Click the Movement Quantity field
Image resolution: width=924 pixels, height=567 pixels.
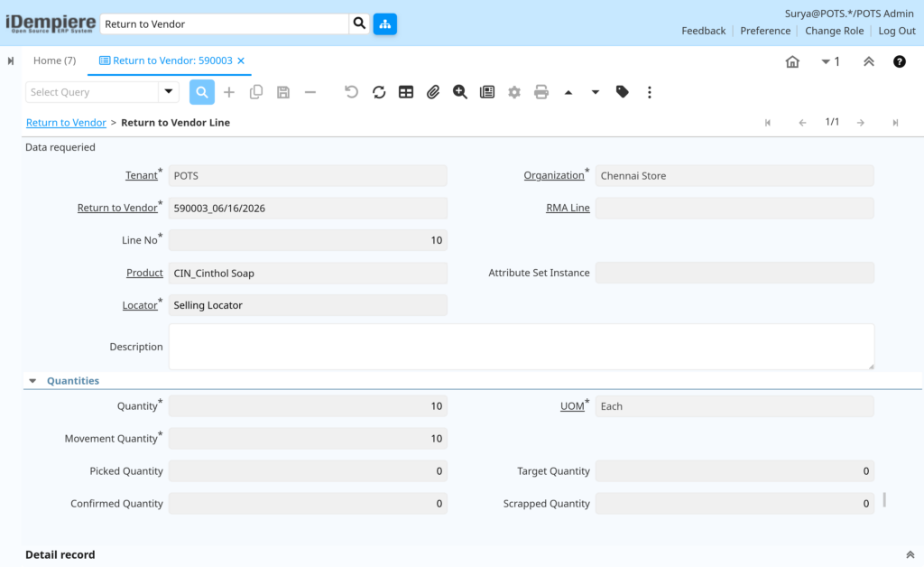[x=308, y=439]
